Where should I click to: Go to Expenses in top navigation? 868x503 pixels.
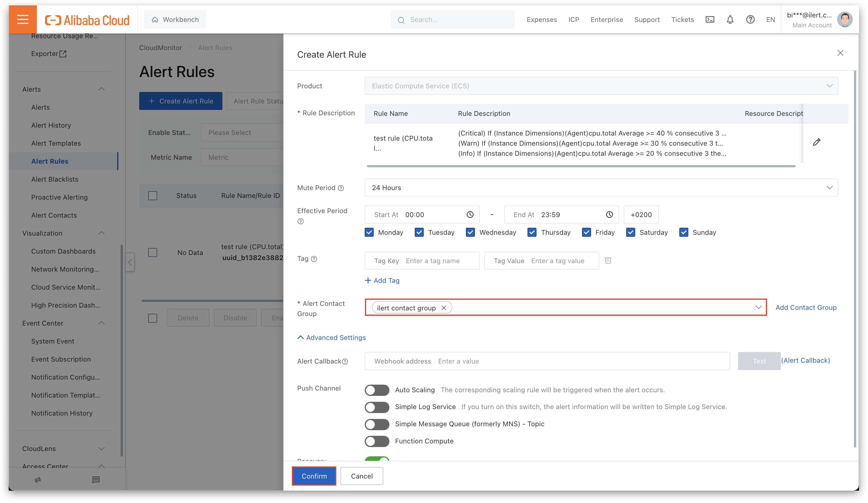542,20
